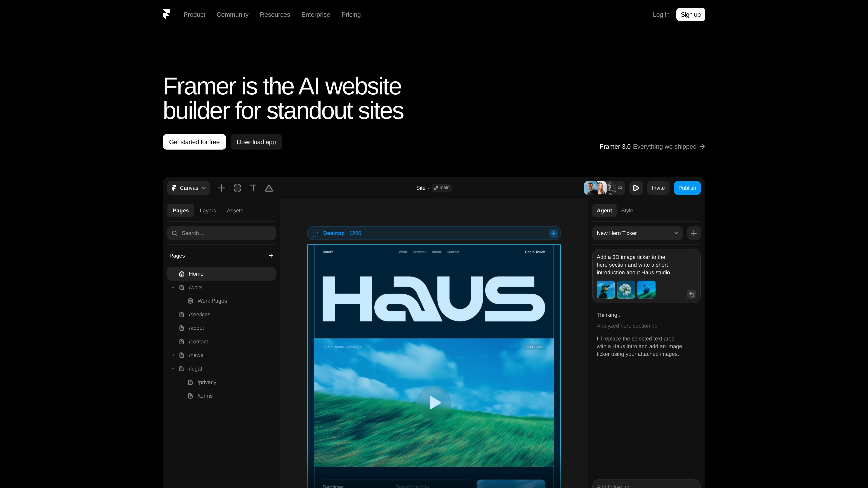Click the /legal folder icon
This screenshot has height=488, width=868.
click(x=182, y=369)
